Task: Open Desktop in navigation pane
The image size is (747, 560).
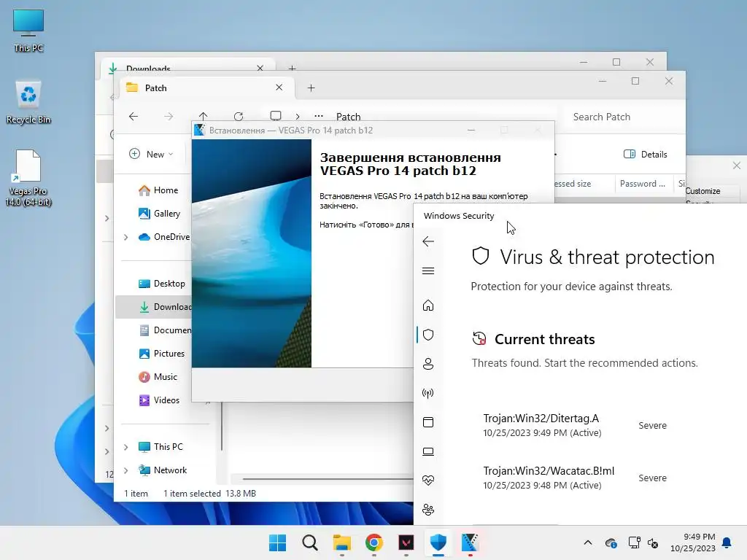Action: (161, 284)
